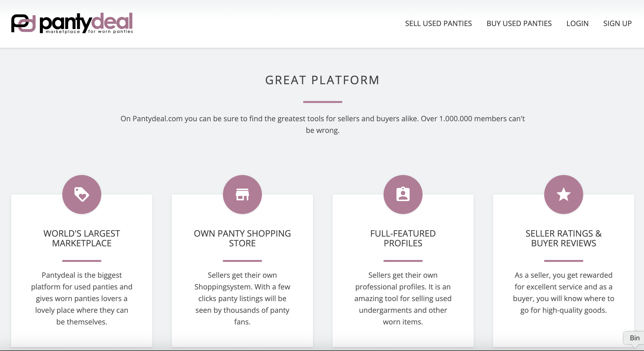Viewport: 644px width, 351px height.
Task: Open the Buy Used Panties menu
Action: [519, 24]
